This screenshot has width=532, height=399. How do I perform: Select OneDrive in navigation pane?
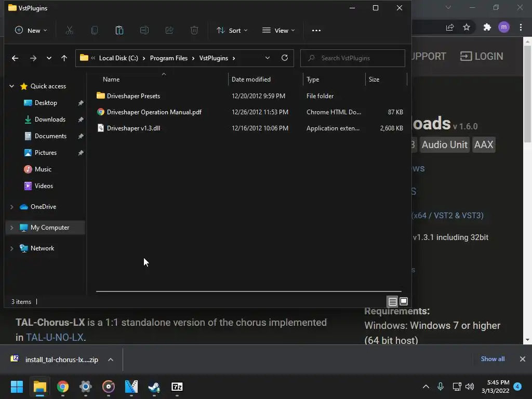[x=43, y=207]
